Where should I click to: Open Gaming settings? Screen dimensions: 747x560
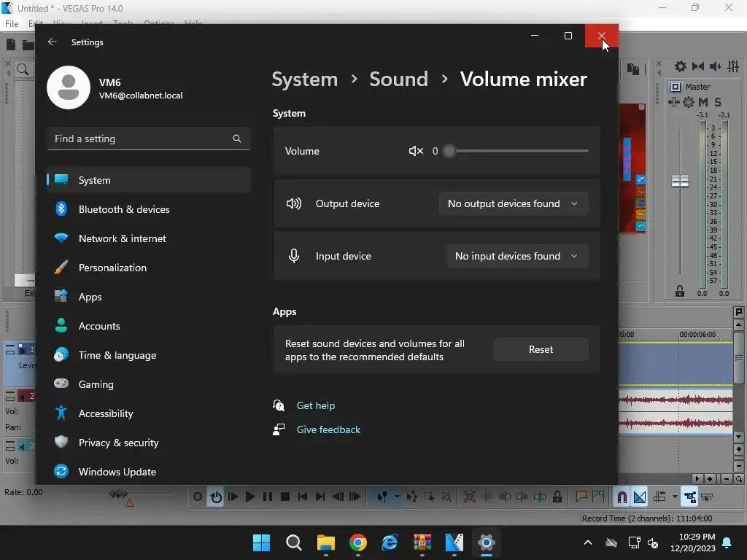(149, 384)
